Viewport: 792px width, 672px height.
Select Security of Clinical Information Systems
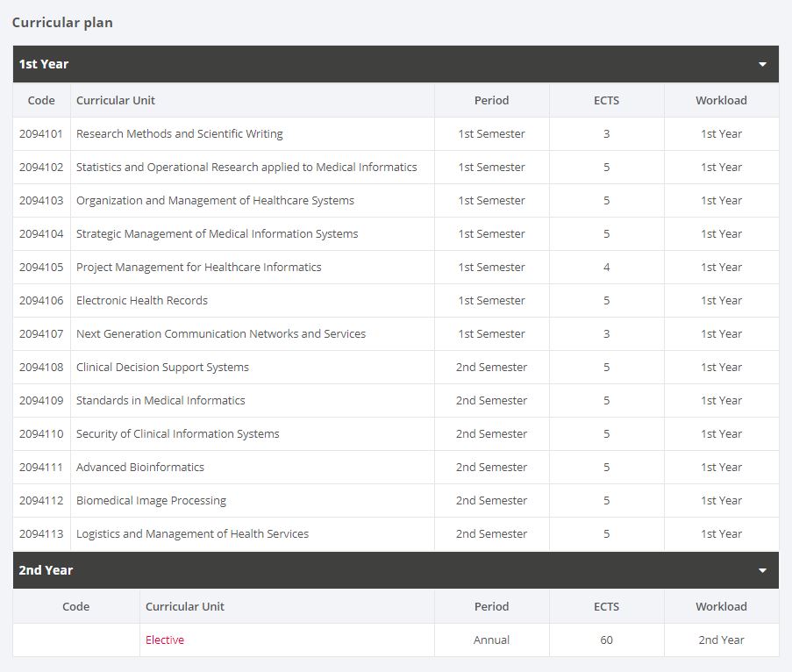(x=178, y=434)
